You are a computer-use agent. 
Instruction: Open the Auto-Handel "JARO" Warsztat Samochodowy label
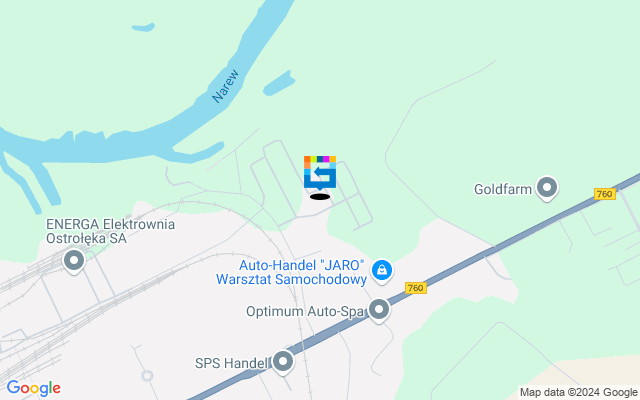pos(291,272)
